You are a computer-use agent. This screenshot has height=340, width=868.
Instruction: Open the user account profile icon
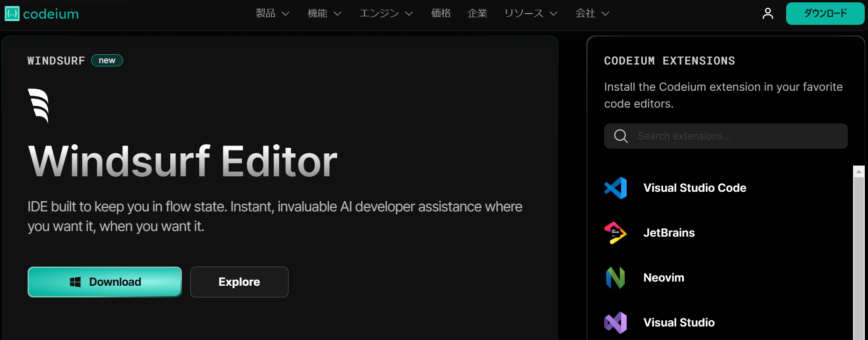pos(767,14)
